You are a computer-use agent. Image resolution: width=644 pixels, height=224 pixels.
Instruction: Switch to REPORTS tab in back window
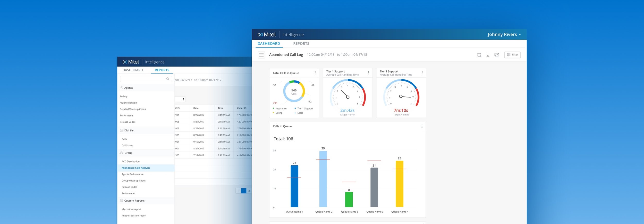(x=162, y=70)
